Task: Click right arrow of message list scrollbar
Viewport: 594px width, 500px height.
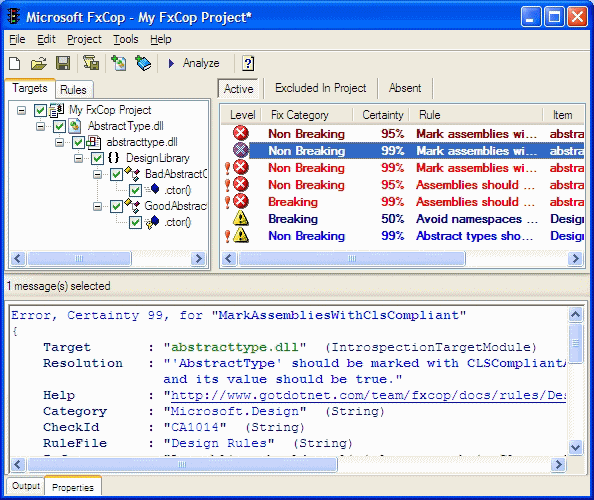Action: tap(575, 259)
